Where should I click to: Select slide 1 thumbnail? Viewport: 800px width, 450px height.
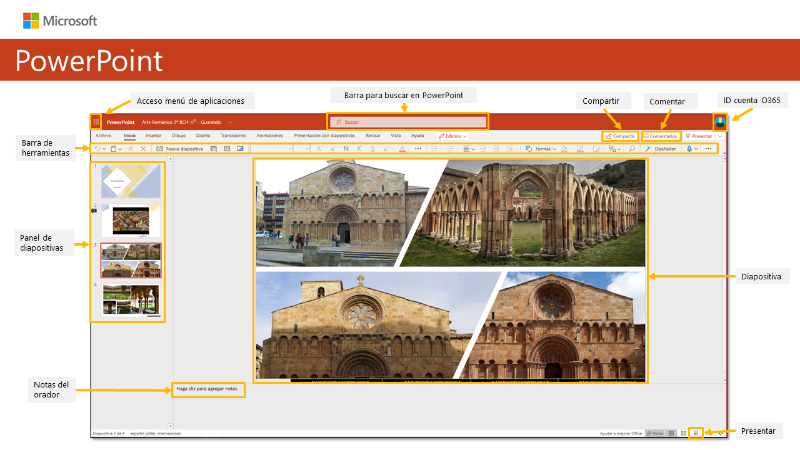pos(131,181)
